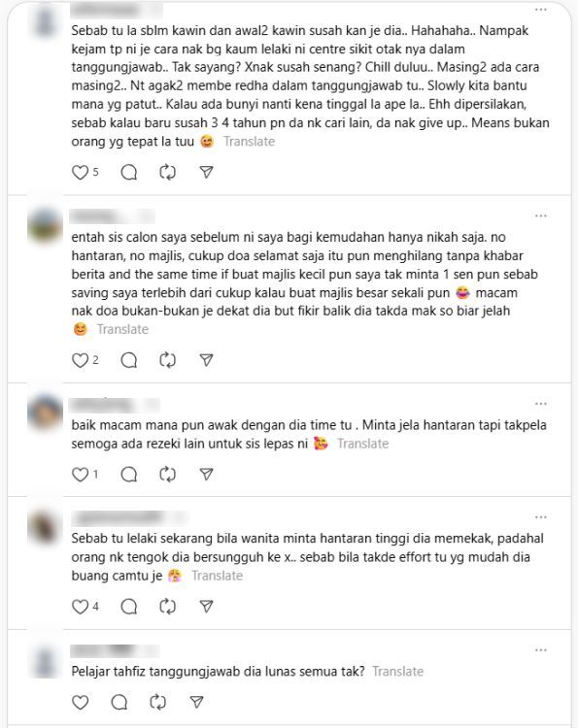Repost the 'baik macam mana pun' comment
The image size is (578, 728).
pyautogui.click(x=167, y=474)
